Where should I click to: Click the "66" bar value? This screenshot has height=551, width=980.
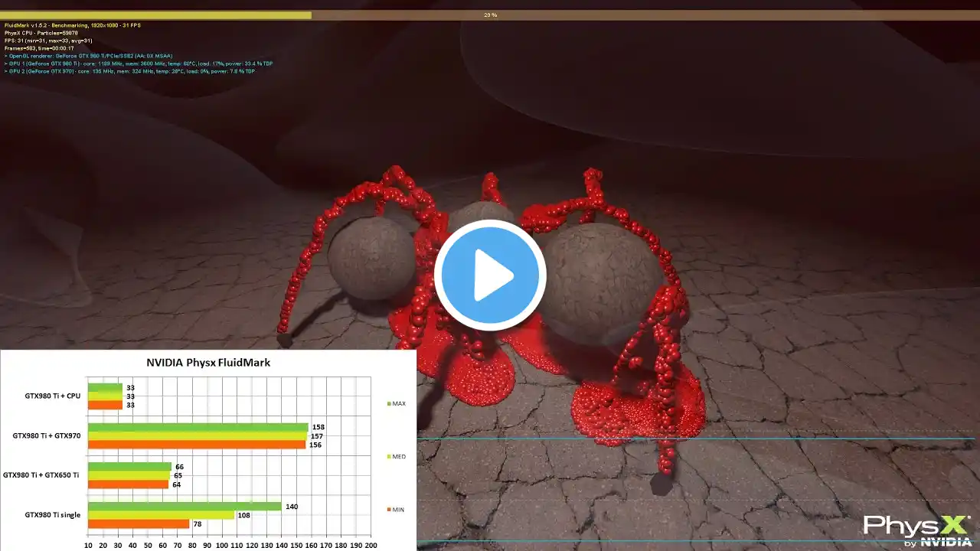coord(180,466)
